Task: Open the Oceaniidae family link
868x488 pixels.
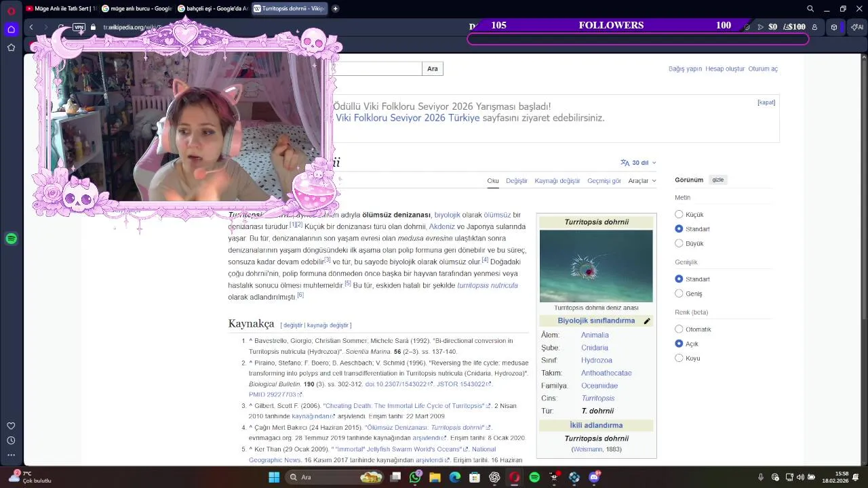Action: coord(599,386)
